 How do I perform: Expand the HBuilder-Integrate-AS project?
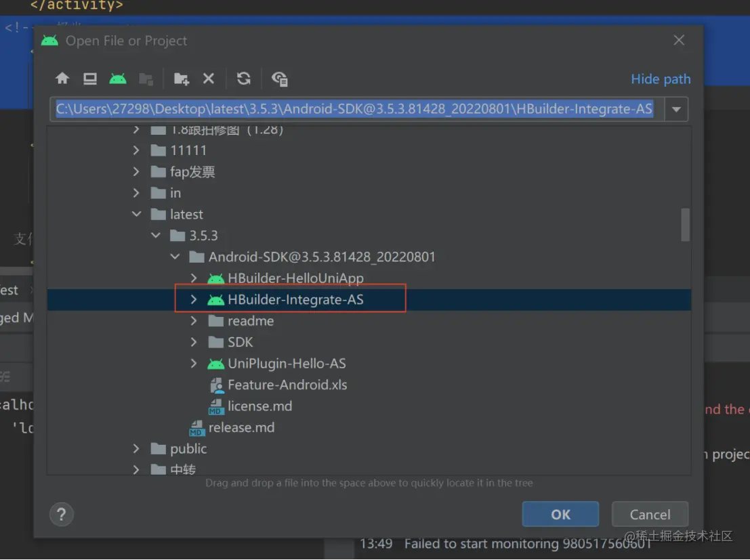click(194, 299)
